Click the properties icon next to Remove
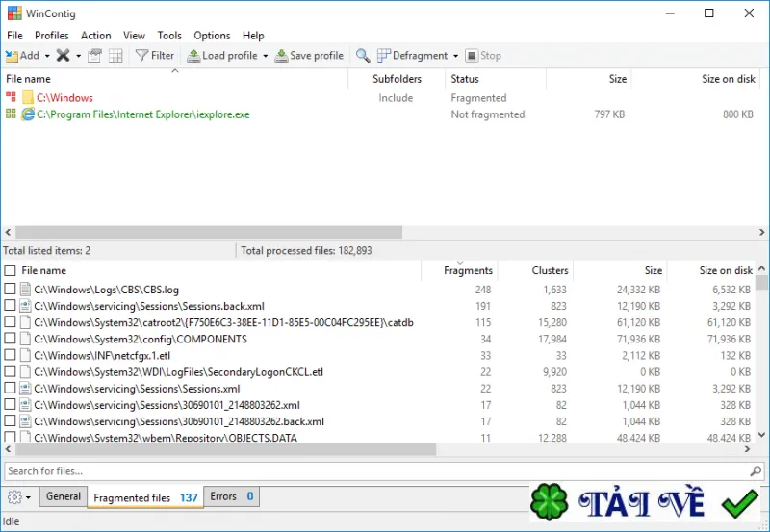The width and height of the screenshot is (770, 532). click(x=94, y=56)
